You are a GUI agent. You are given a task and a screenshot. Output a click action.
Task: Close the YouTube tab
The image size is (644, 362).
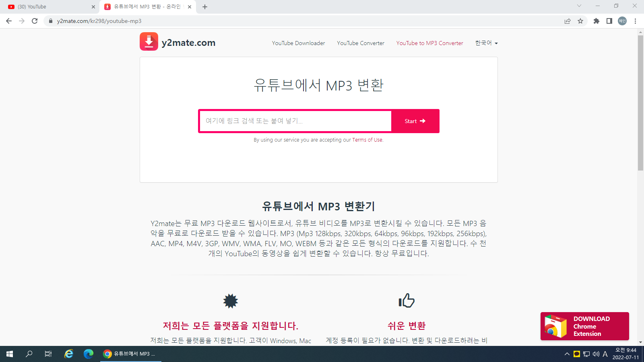click(93, 7)
